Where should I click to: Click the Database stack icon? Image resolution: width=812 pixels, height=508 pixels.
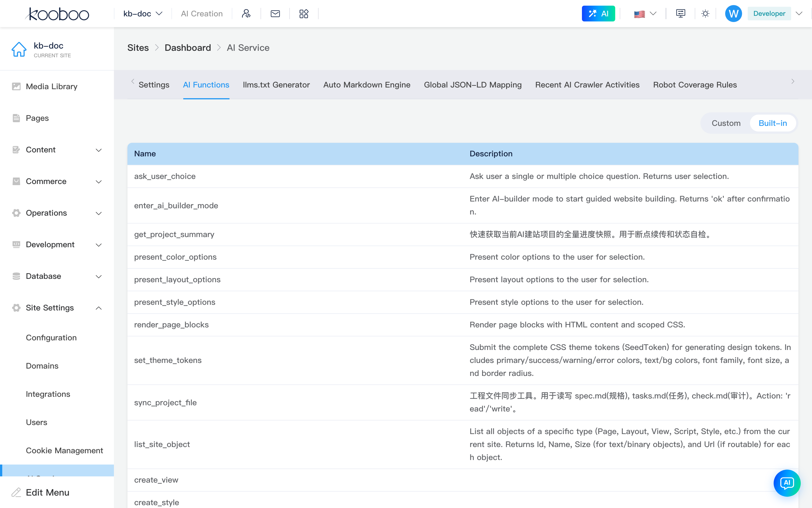(16, 276)
